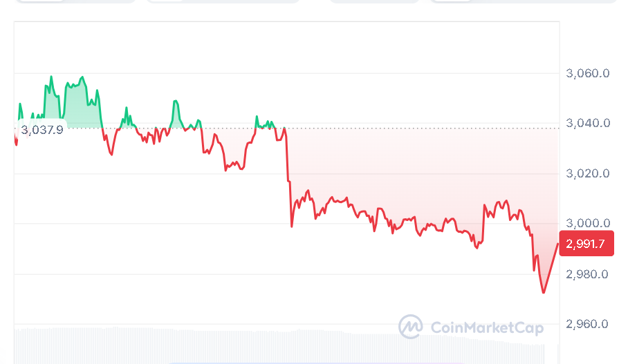The height and width of the screenshot is (364, 619).
Task: Select the 3,060.0 y-axis label
Action: click(x=587, y=73)
